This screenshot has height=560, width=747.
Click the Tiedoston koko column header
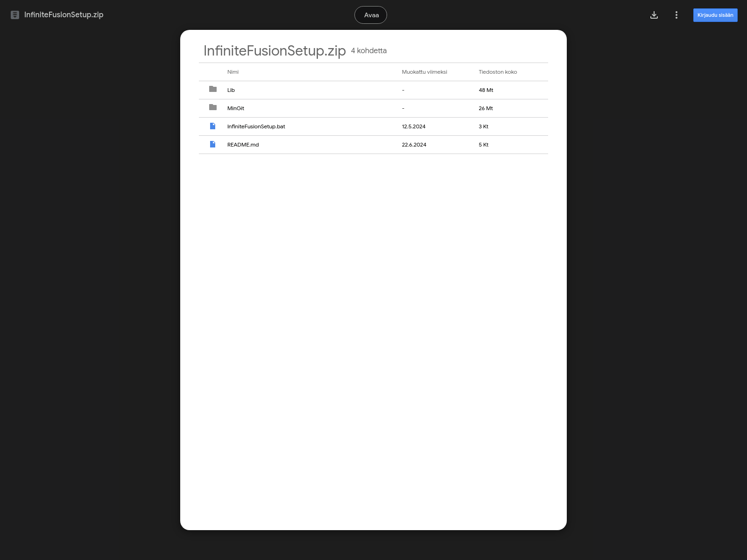[498, 72]
